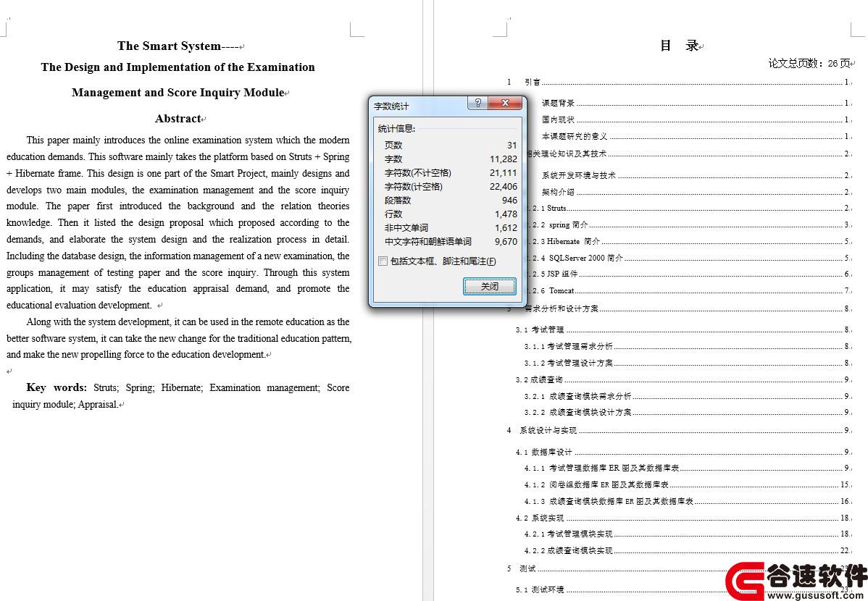Click the 关闭 button in word count dialog

[x=489, y=286]
